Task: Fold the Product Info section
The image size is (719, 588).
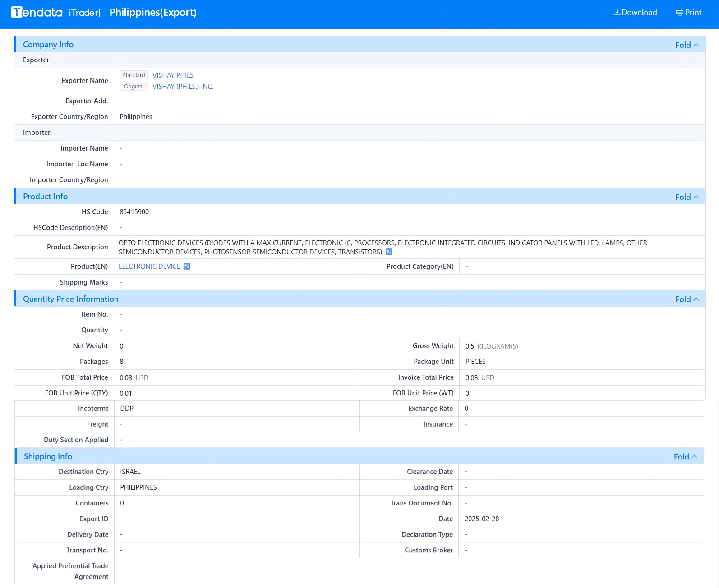Action: (687, 197)
